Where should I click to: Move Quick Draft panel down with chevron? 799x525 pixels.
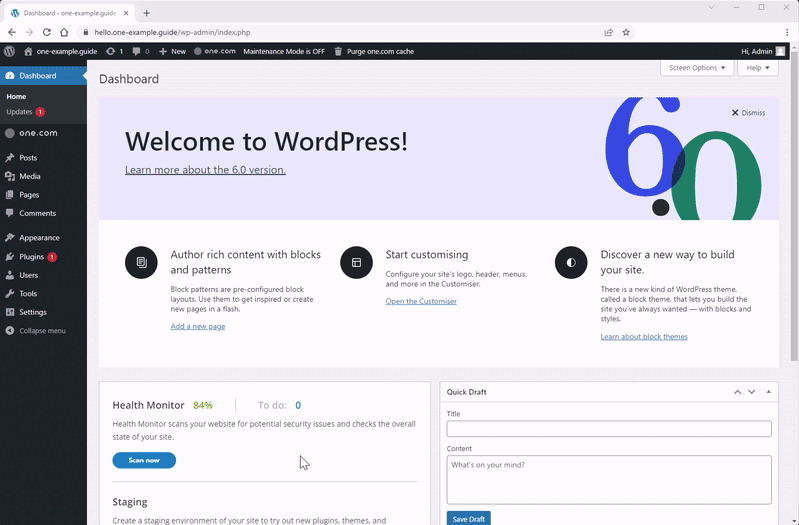(x=751, y=392)
